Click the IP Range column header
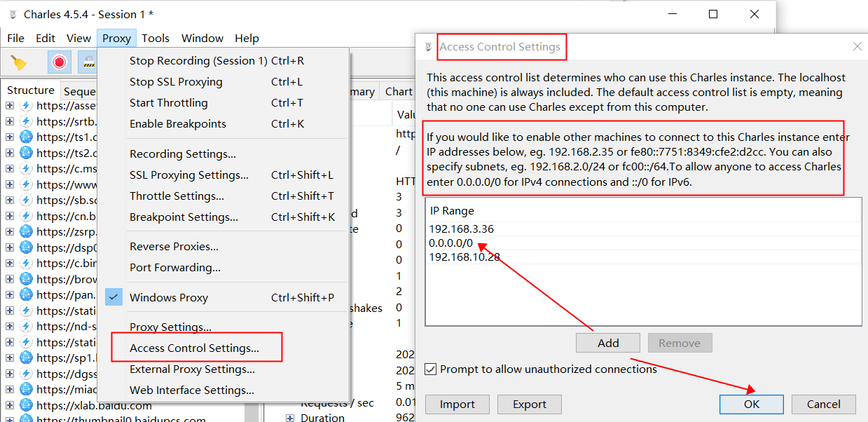Viewport: 868px width, 422px height. point(643,210)
